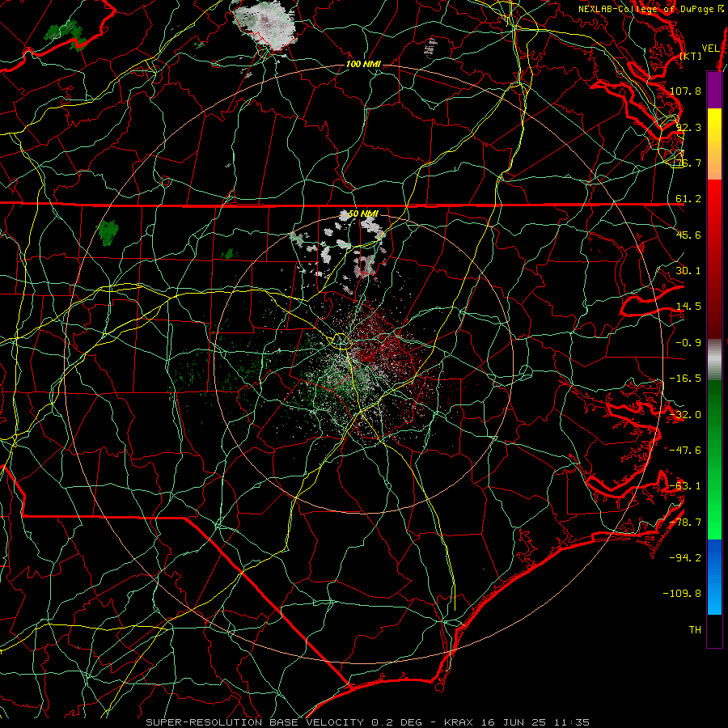Click the -78.7 velocity scale value
This screenshot has width=728, height=728.
[685, 522]
